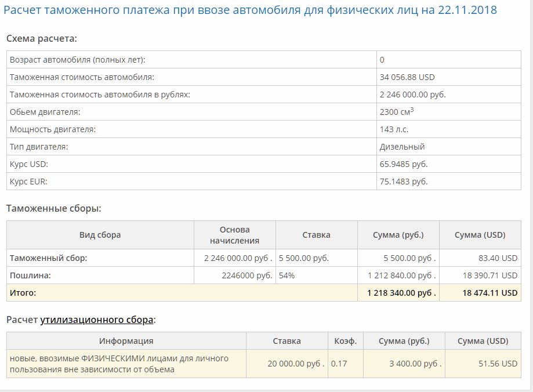This screenshot has width=533, height=392.
Task: Click the Ставка header in customs fees table
Action: coord(317,235)
